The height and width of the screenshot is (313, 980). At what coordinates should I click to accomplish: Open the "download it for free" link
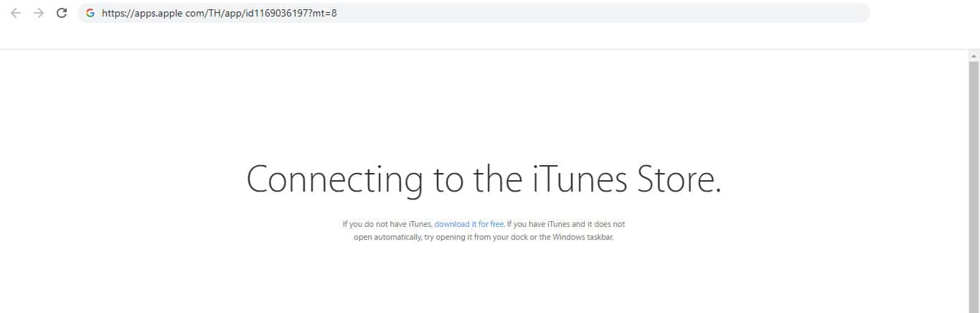click(x=469, y=224)
